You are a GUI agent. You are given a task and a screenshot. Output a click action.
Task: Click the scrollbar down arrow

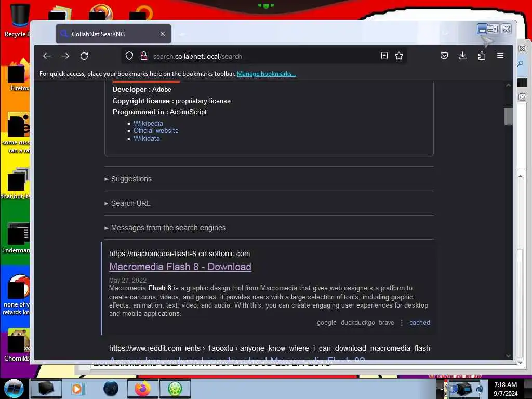[508, 355]
